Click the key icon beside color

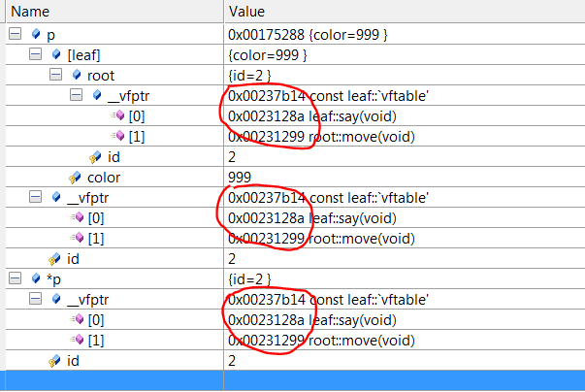click(75, 178)
